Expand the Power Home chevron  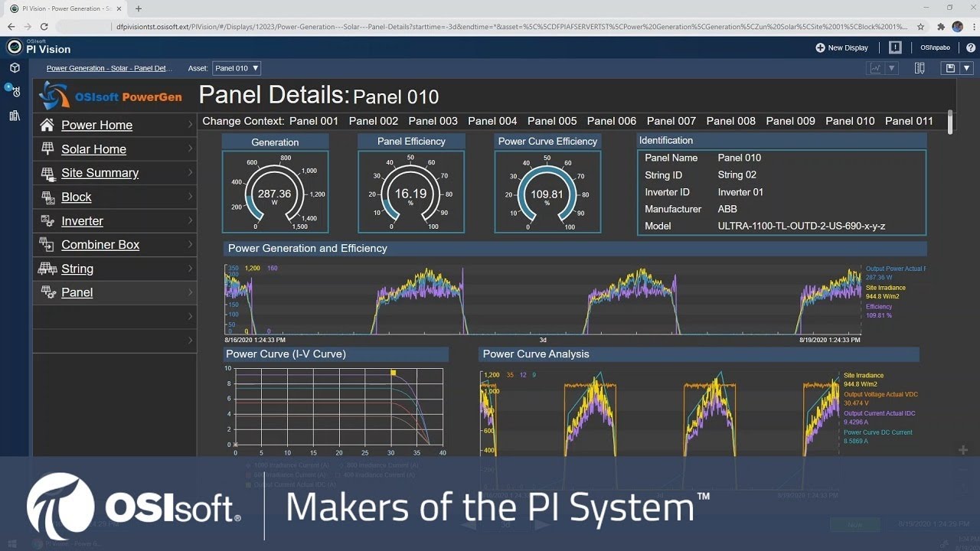(x=190, y=125)
